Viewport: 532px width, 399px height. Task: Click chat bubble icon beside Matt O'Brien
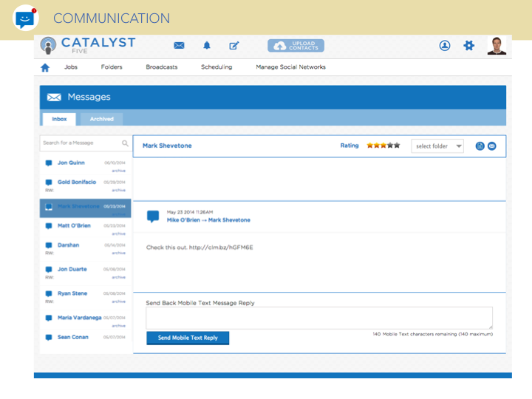point(49,226)
